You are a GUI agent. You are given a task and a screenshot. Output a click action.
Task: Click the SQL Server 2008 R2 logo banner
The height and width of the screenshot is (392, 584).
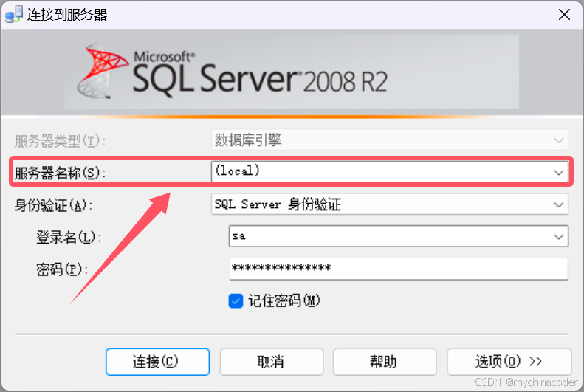click(x=292, y=72)
